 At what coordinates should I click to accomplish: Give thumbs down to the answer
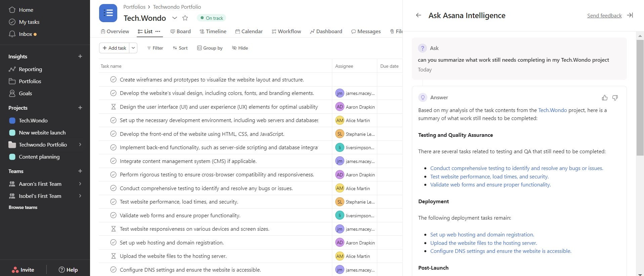615,98
